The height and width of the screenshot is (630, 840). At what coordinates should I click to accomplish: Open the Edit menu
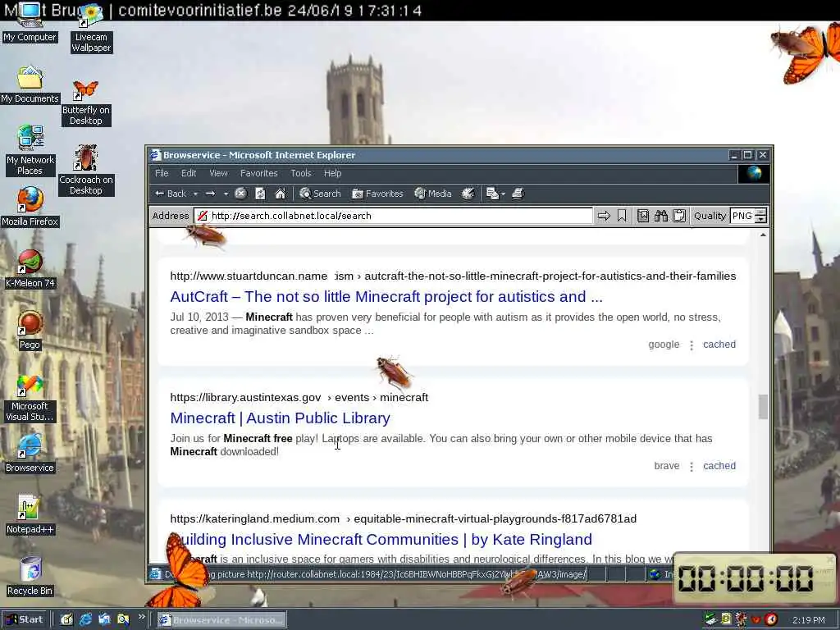coord(189,173)
